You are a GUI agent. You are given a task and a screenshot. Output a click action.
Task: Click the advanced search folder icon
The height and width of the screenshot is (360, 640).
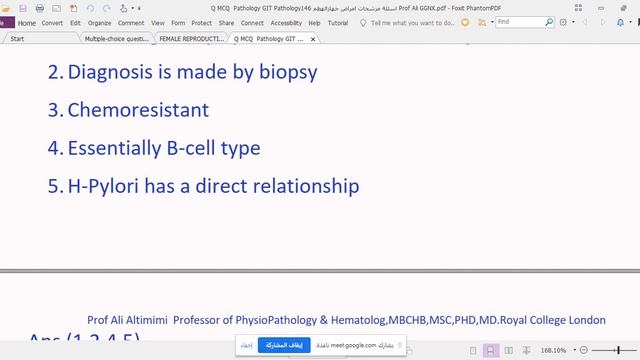pyautogui.click(x=482, y=22)
